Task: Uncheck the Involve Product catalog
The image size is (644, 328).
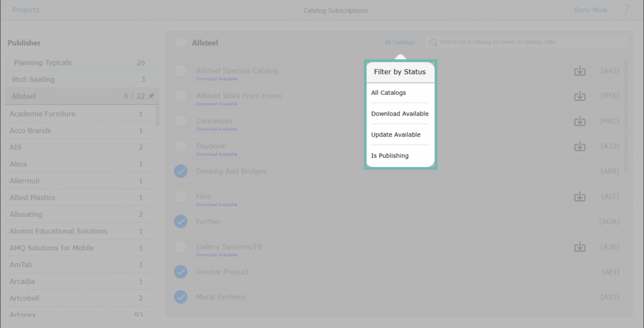Action: 180,271
